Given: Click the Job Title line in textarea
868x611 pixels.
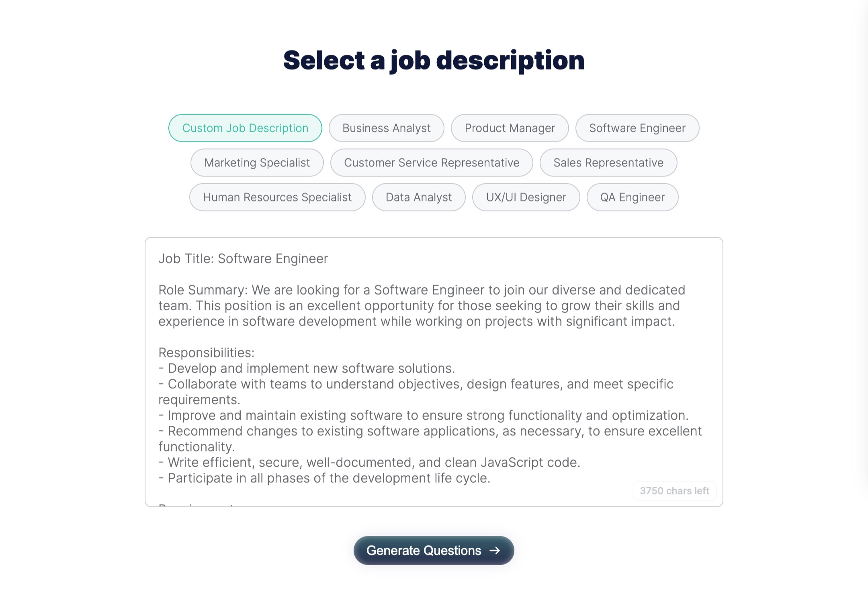Looking at the screenshot, I should click(243, 258).
